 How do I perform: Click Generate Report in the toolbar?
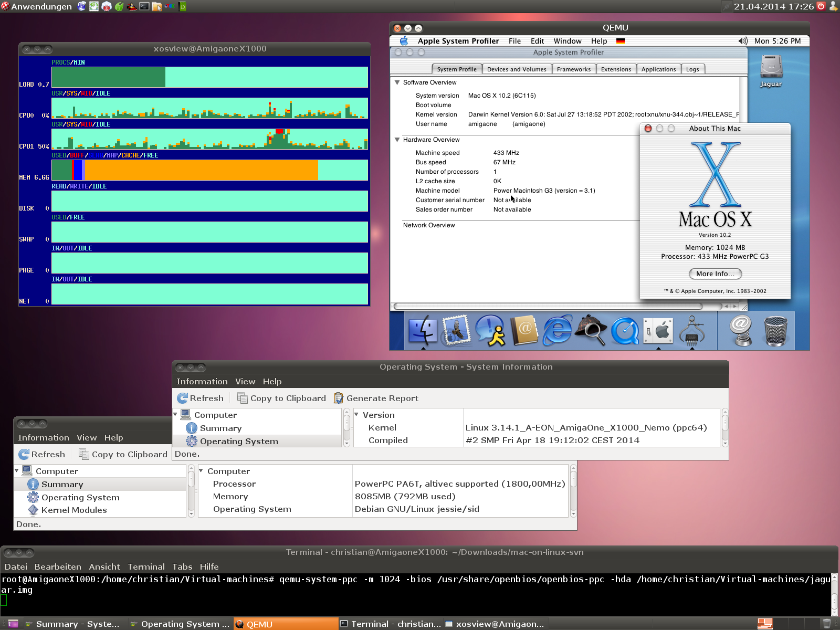pos(376,398)
